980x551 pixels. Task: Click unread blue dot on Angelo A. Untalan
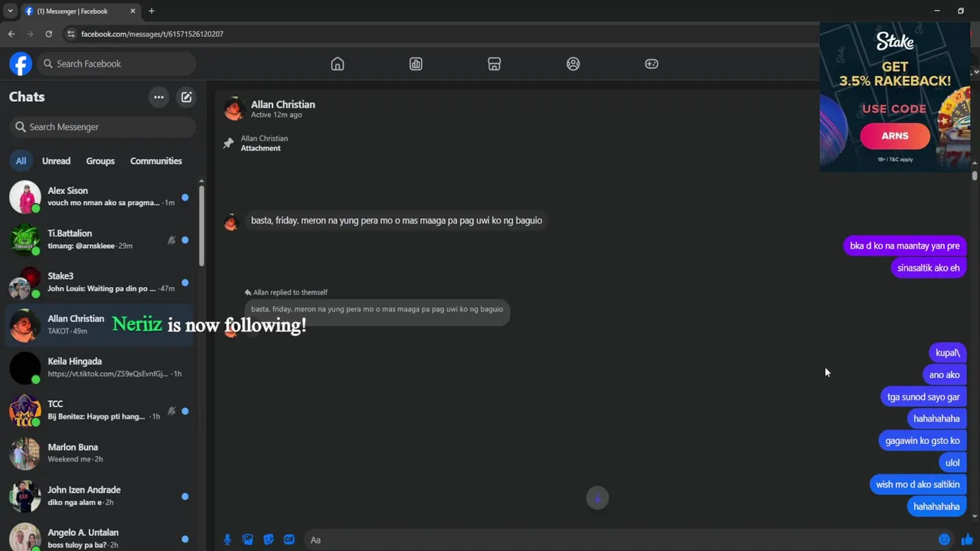click(185, 539)
